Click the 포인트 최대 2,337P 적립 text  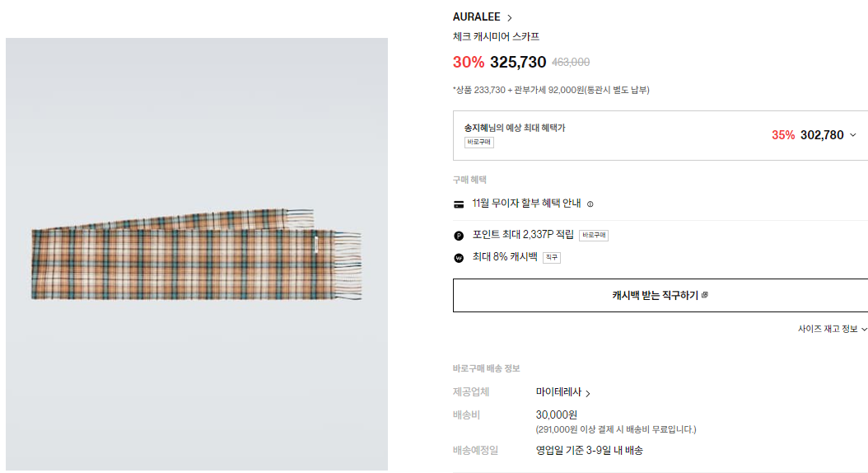[x=523, y=235]
